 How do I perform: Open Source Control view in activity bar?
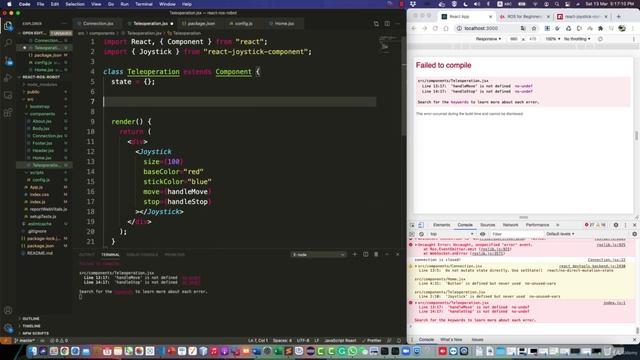coord(8,60)
